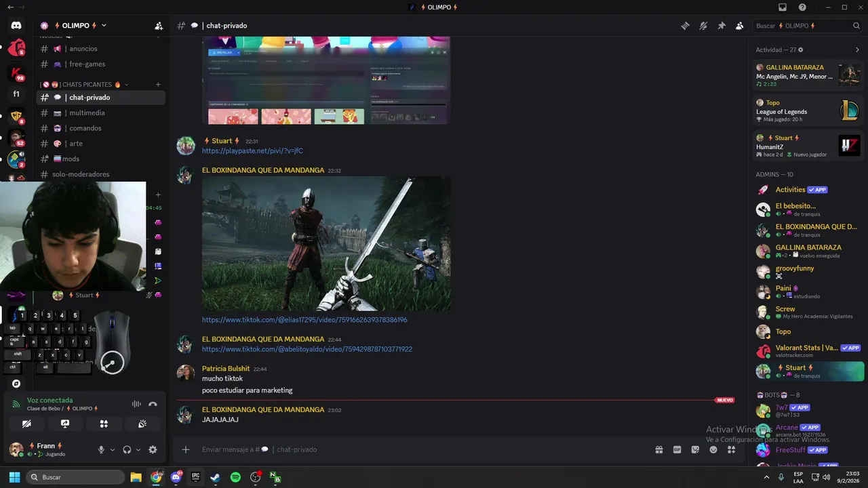Screen dimensions: 868x488
Task: Open headphone output options dropdown
Action: [x=138, y=449]
